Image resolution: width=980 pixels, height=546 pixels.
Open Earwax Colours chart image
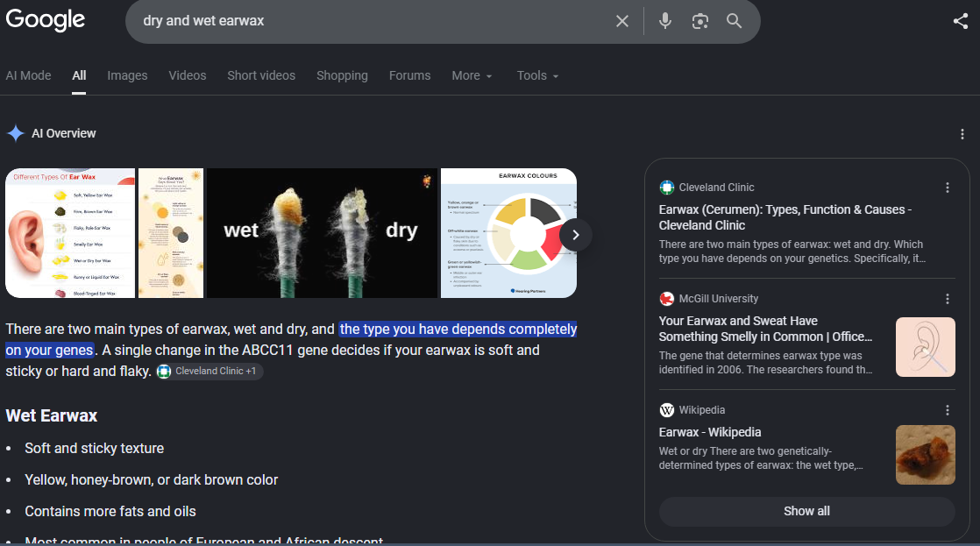[x=508, y=233]
